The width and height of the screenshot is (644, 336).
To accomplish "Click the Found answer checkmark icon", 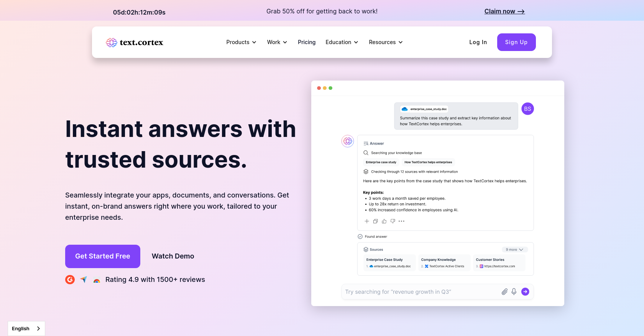I will (x=360, y=237).
